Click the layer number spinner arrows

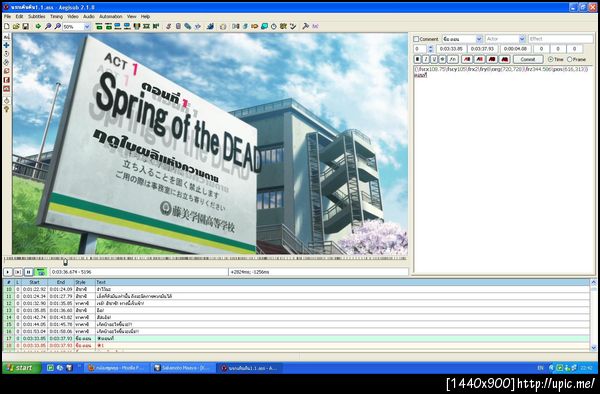tap(430, 49)
